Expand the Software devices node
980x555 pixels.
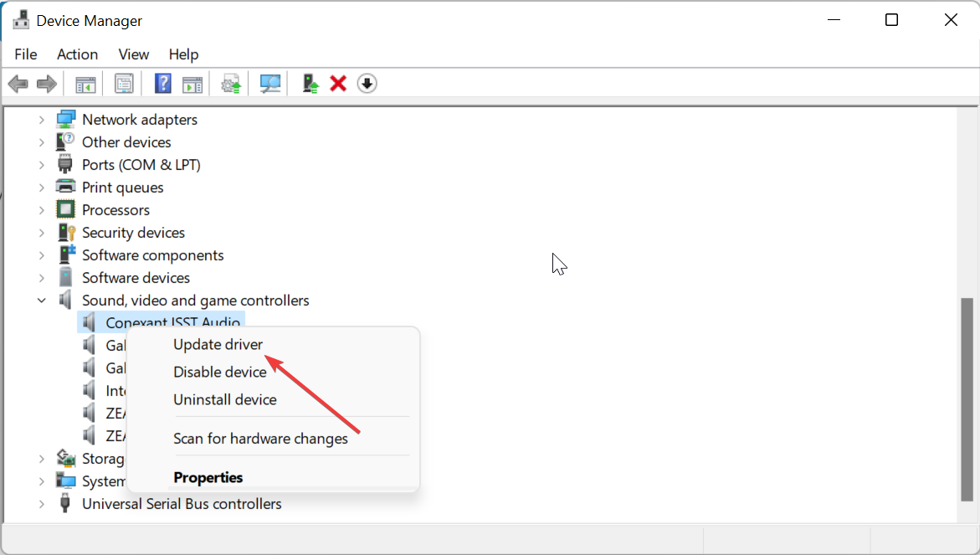[41, 278]
